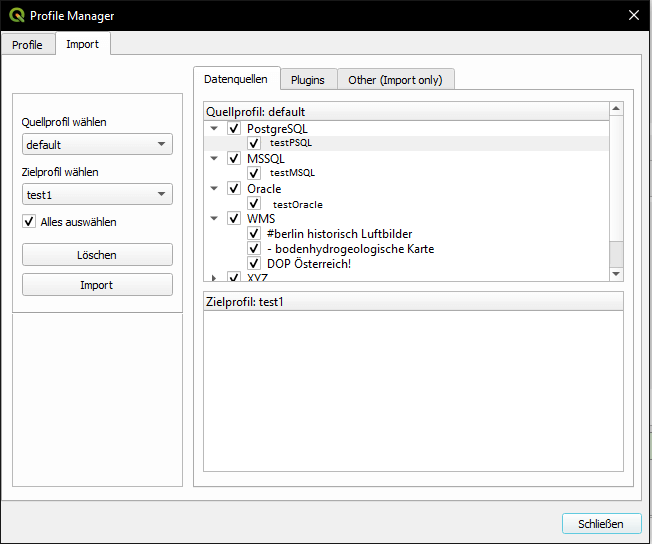This screenshot has width=652, height=544.
Task: Click the QGIS logo icon in title bar
Action: tap(16, 15)
